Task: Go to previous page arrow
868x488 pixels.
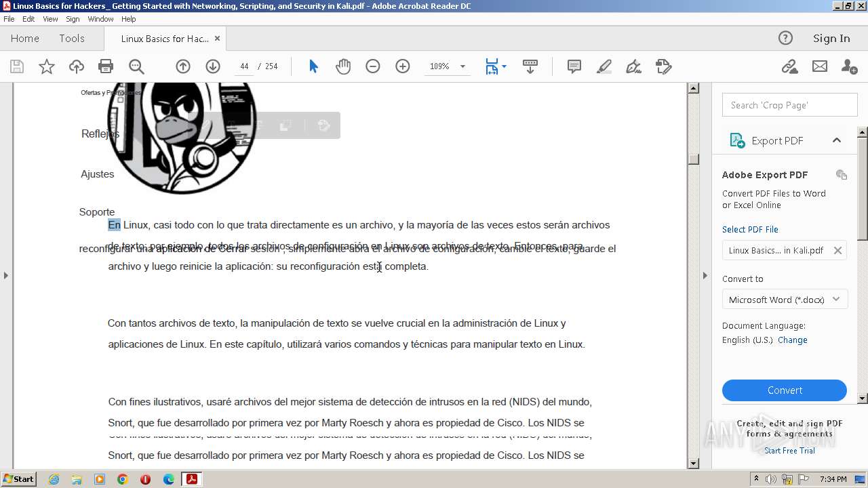Action: 183,66
